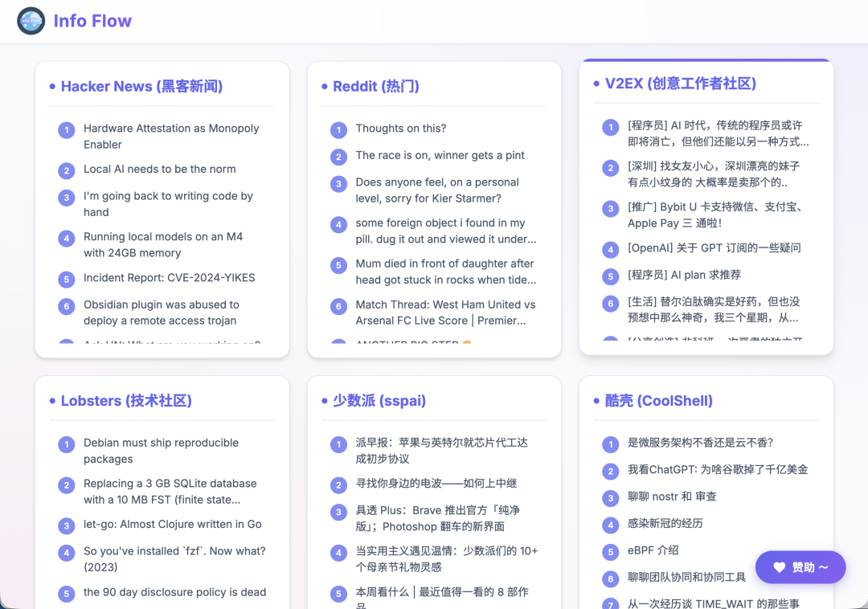Screen dimensions: 868x609
Task: Open So you've installed `fzf`. Now what?
Action: click(x=174, y=559)
